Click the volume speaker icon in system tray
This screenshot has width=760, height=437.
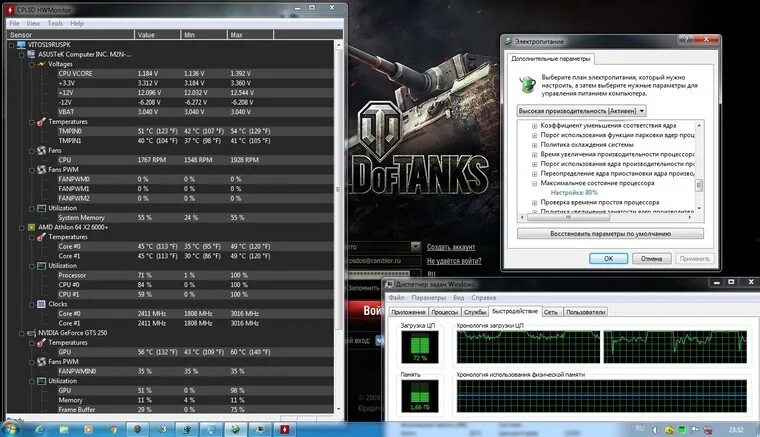coord(655,430)
